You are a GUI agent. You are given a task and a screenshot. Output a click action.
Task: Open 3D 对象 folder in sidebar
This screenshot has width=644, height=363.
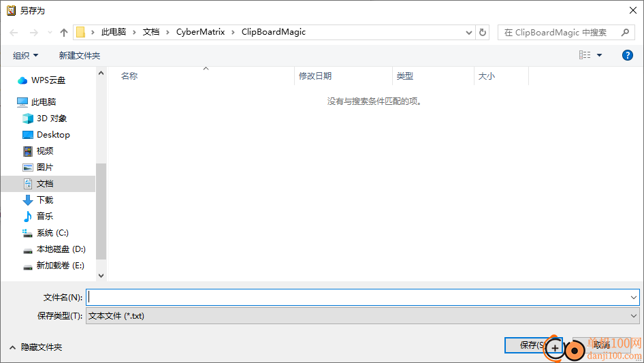pyautogui.click(x=44, y=119)
